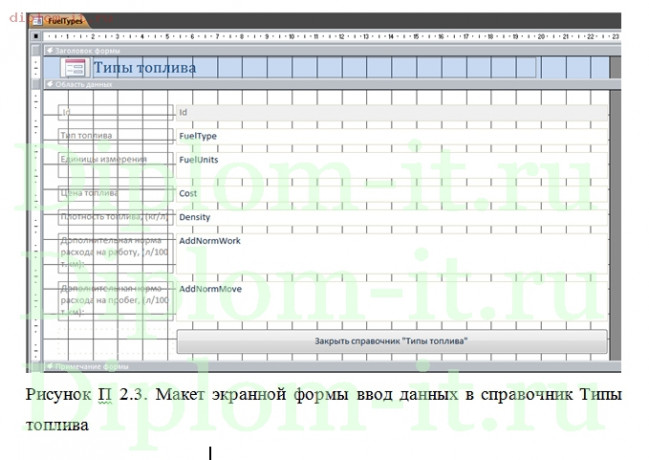Select the FuelUnits text box
The image size is (649, 460).
tap(392, 165)
